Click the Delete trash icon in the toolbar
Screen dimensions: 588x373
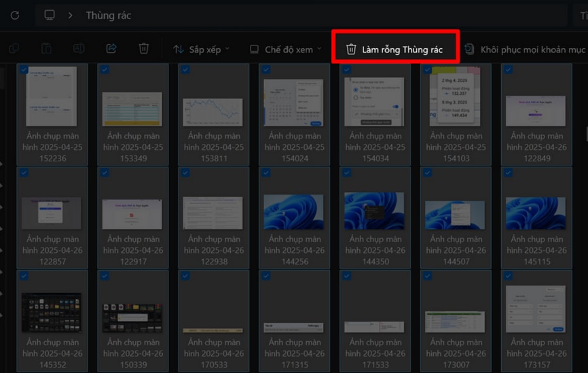144,49
